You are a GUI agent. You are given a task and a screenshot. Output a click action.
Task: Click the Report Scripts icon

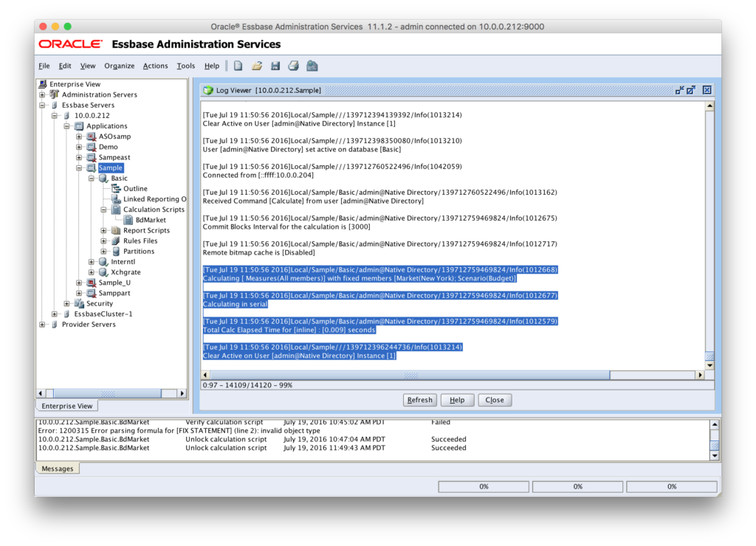[116, 230]
